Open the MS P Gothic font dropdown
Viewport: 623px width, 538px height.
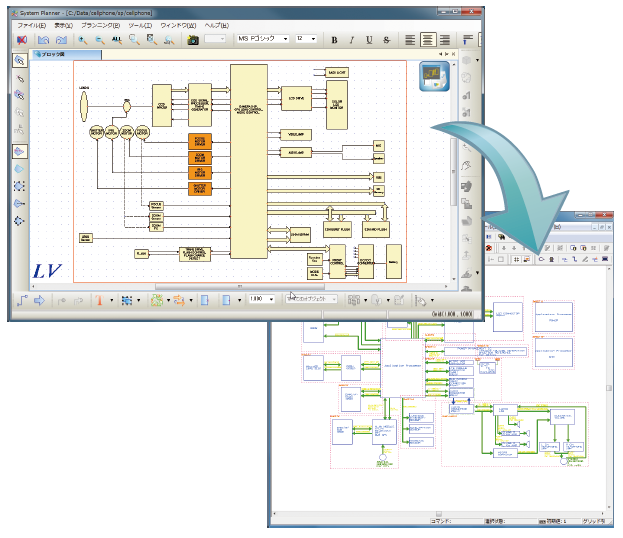coord(263,39)
